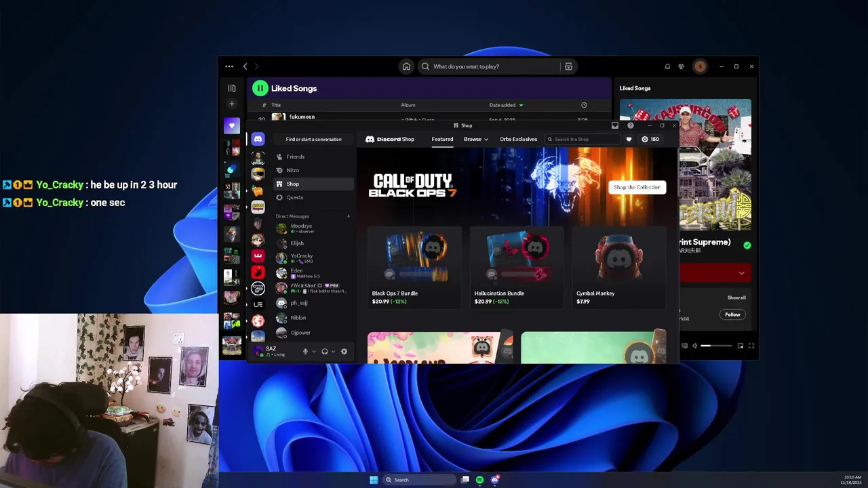Open Black Ops 7 Bundle card
Screen dimensions: 868x488
click(x=414, y=268)
